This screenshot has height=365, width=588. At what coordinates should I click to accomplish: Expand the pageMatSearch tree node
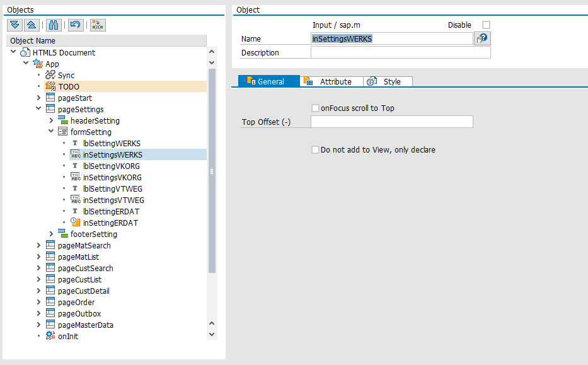39,245
